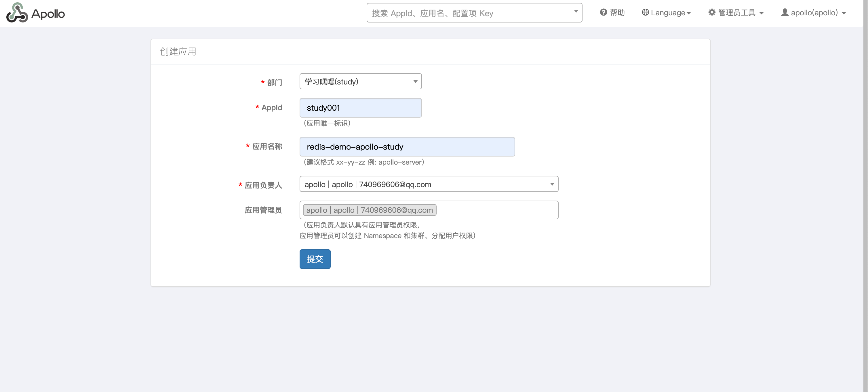868x392 pixels.
Task: Click the Language globe icon
Action: (645, 12)
